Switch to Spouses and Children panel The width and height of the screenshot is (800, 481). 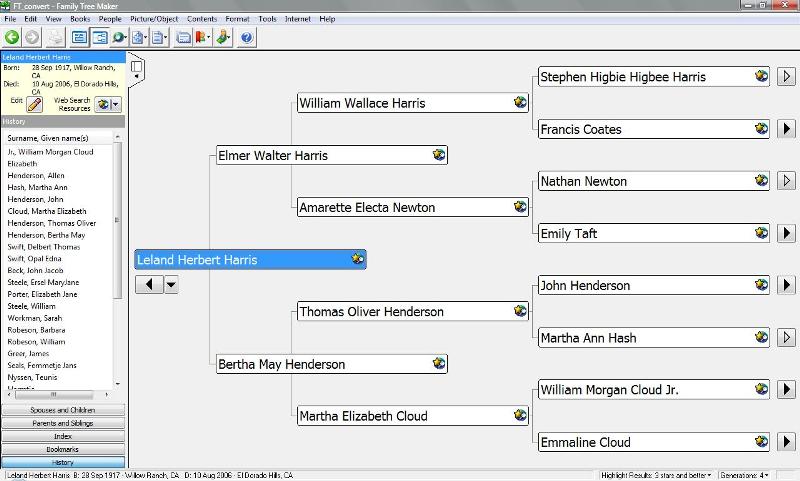click(x=62, y=410)
